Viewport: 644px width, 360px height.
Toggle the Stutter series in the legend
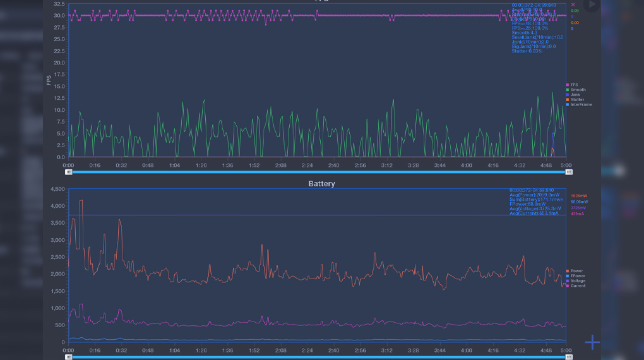pos(575,99)
